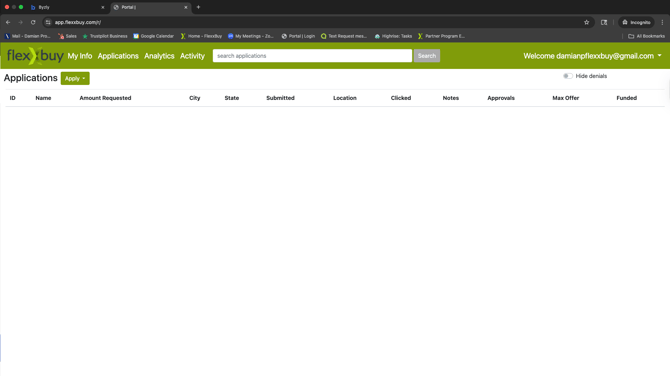This screenshot has width=670, height=376.
Task: Click the Funded column header
Action: [x=626, y=98]
